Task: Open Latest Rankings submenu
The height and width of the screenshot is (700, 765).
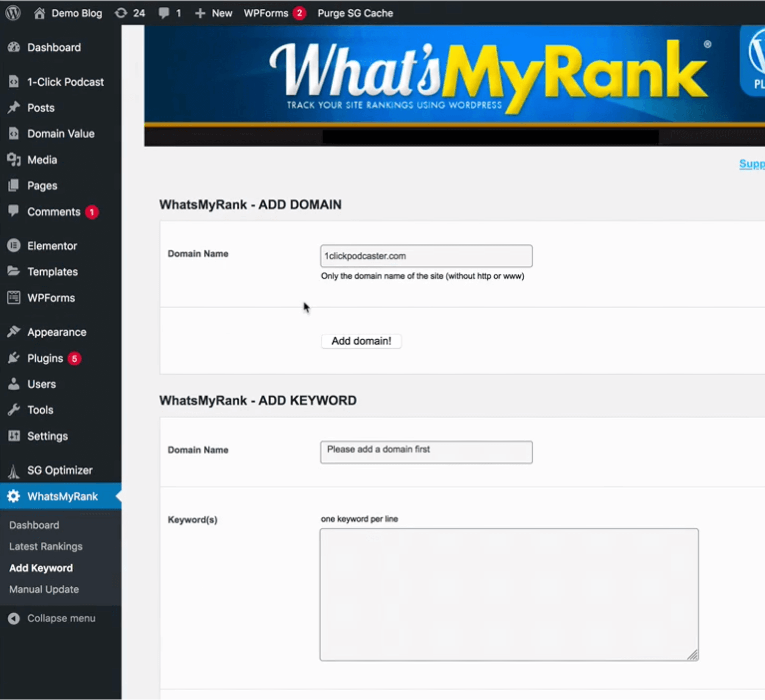Action: tap(46, 547)
